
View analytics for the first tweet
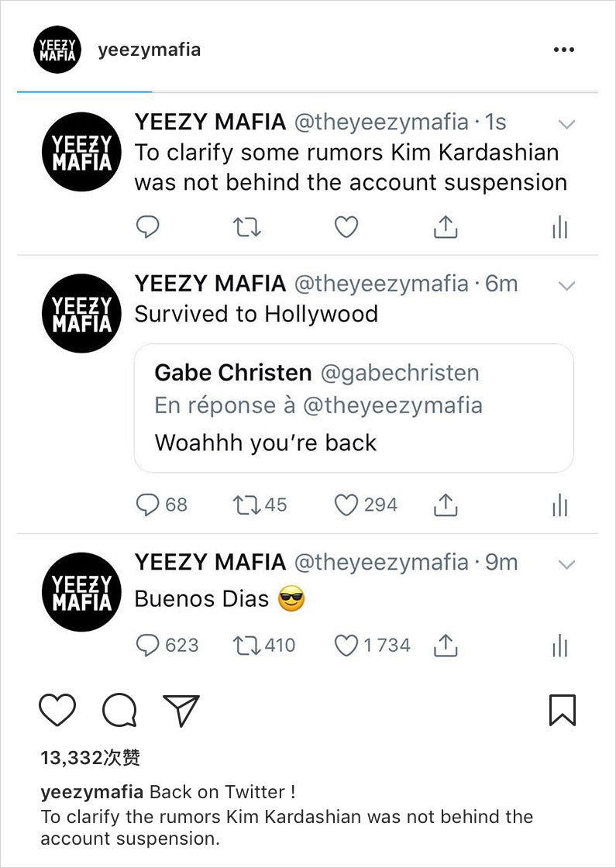point(559,227)
